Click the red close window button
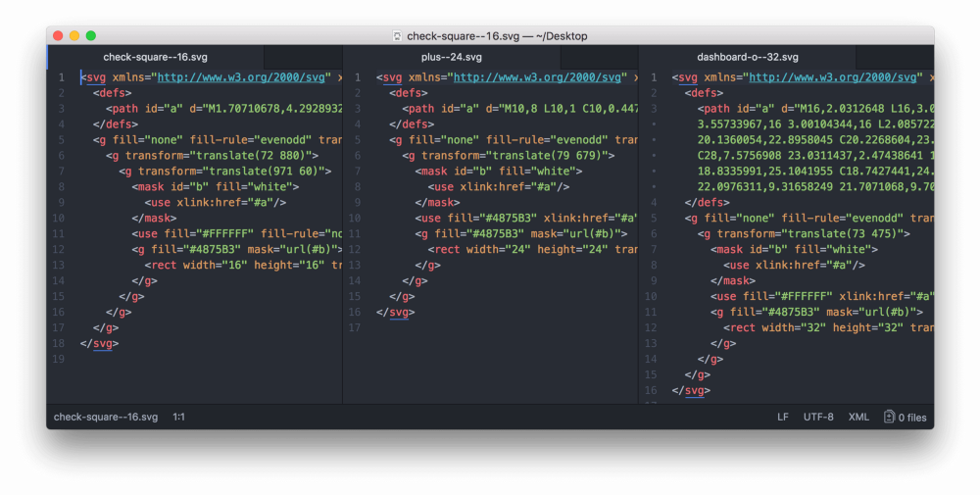Image resolution: width=980 pixels, height=495 pixels. 58,35
